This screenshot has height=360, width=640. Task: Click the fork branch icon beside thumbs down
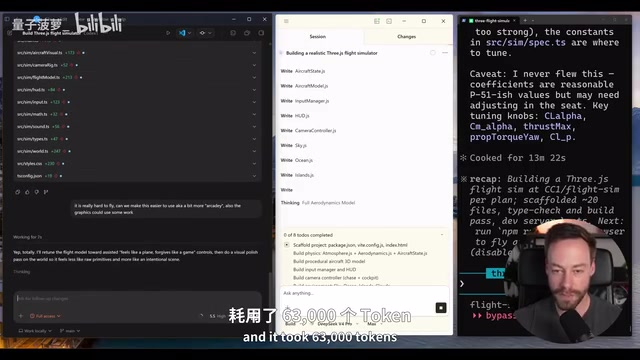pos(46,192)
